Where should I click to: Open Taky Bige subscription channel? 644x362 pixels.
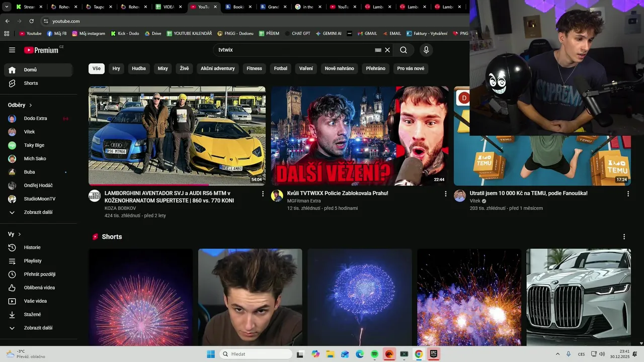point(38,145)
